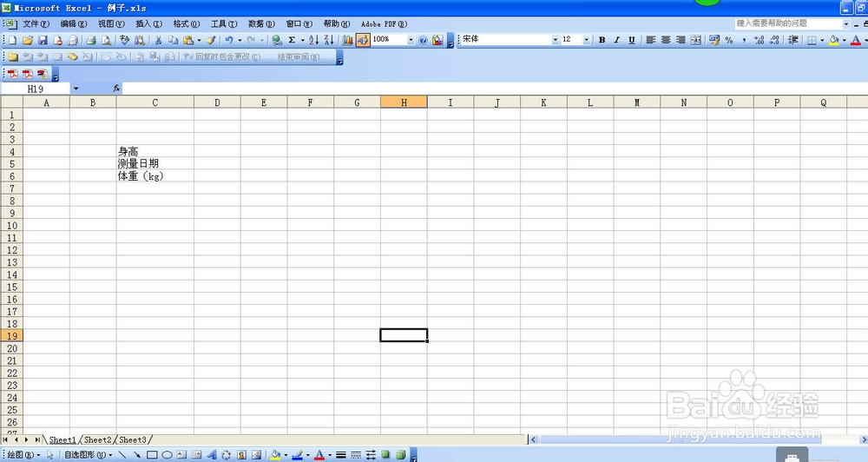The image size is (868, 462).
Task: Open the 数据 (Data) menu
Action: (x=262, y=23)
